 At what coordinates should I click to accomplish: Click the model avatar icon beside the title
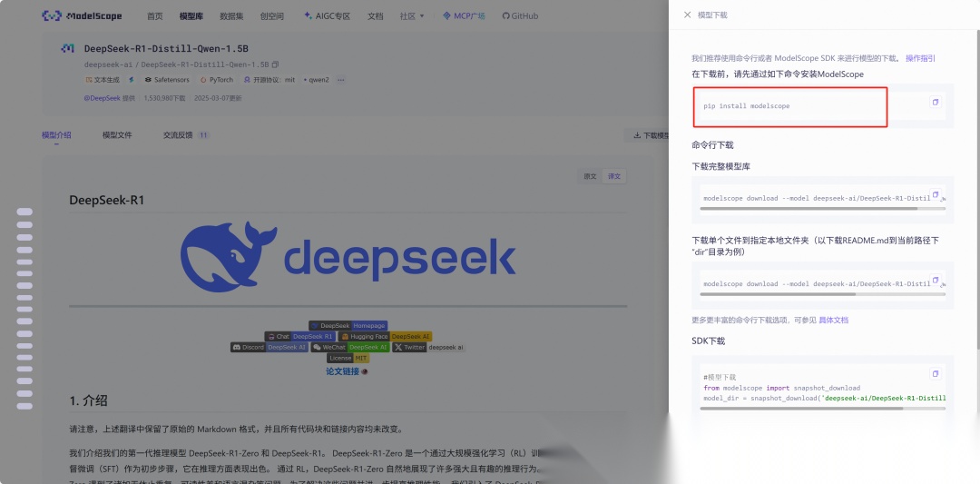(67, 49)
